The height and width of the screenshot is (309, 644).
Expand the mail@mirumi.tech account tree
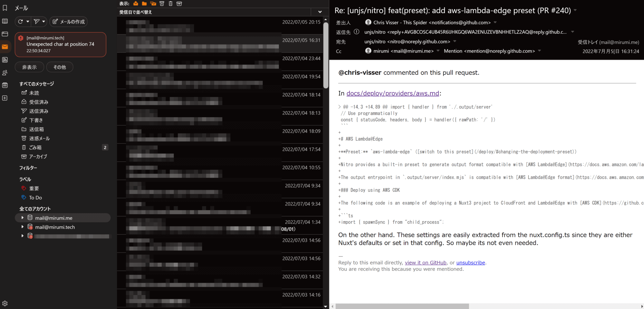point(22,227)
